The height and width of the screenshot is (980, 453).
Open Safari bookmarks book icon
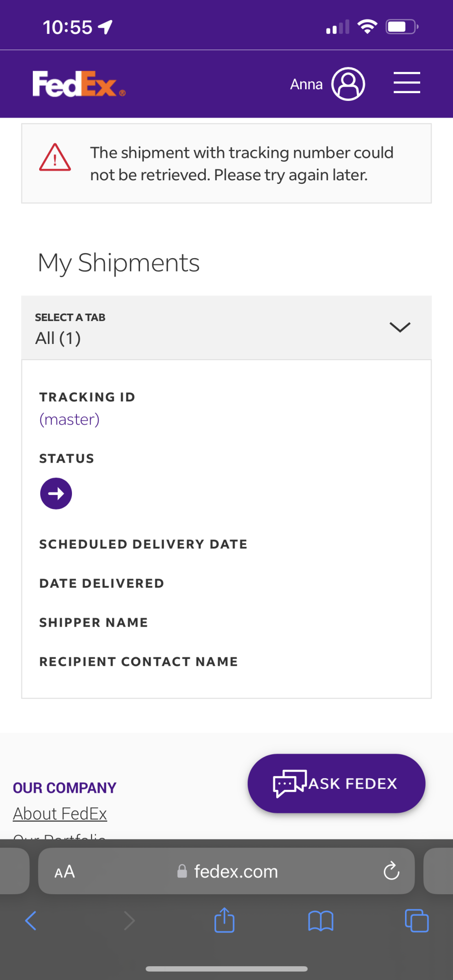321,921
